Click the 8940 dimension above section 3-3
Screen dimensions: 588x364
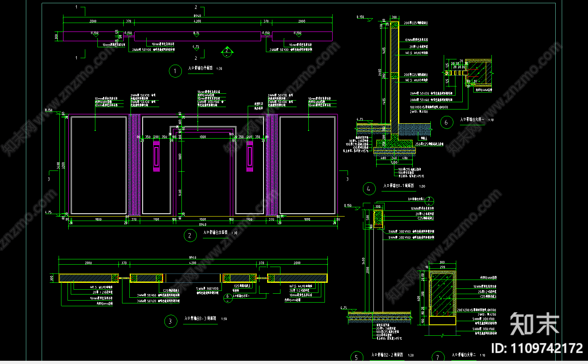click(193, 257)
